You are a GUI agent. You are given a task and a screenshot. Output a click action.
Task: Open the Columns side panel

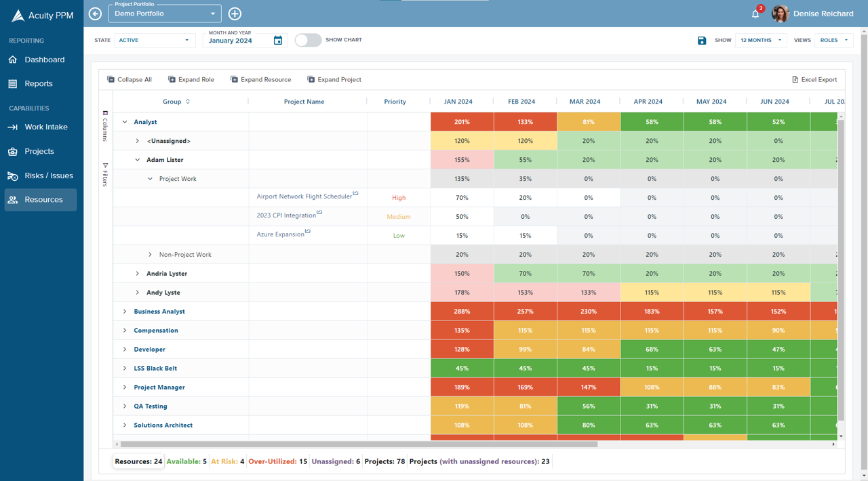105,126
